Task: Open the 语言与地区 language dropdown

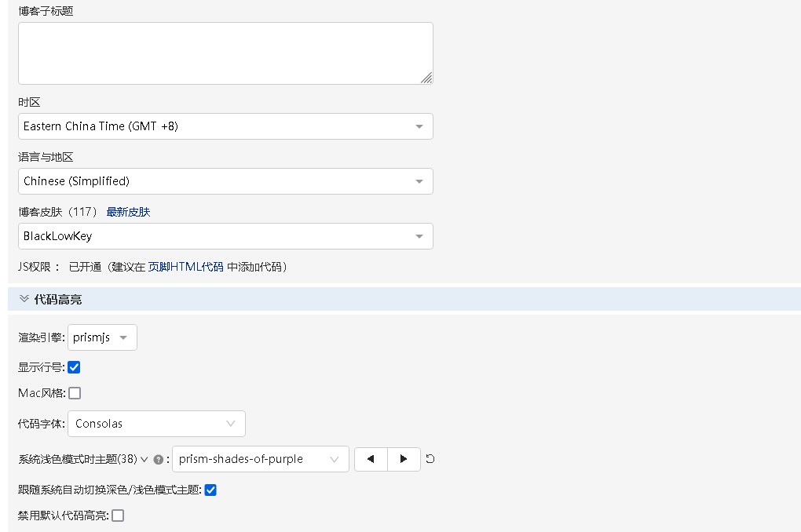Action: (225, 181)
